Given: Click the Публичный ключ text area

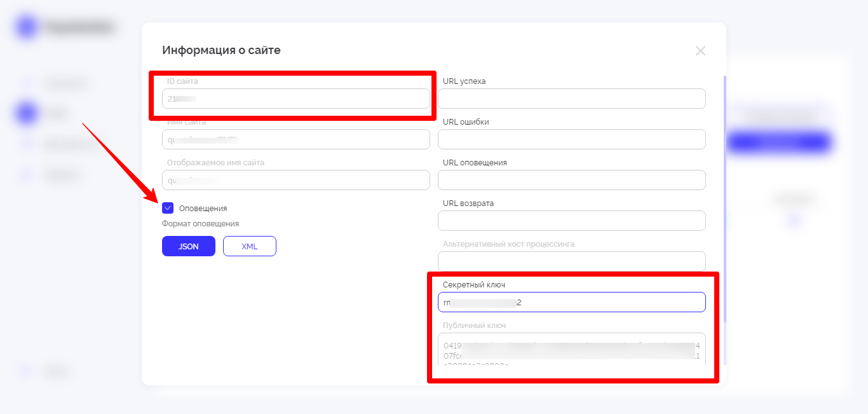Looking at the screenshot, I should (571, 350).
